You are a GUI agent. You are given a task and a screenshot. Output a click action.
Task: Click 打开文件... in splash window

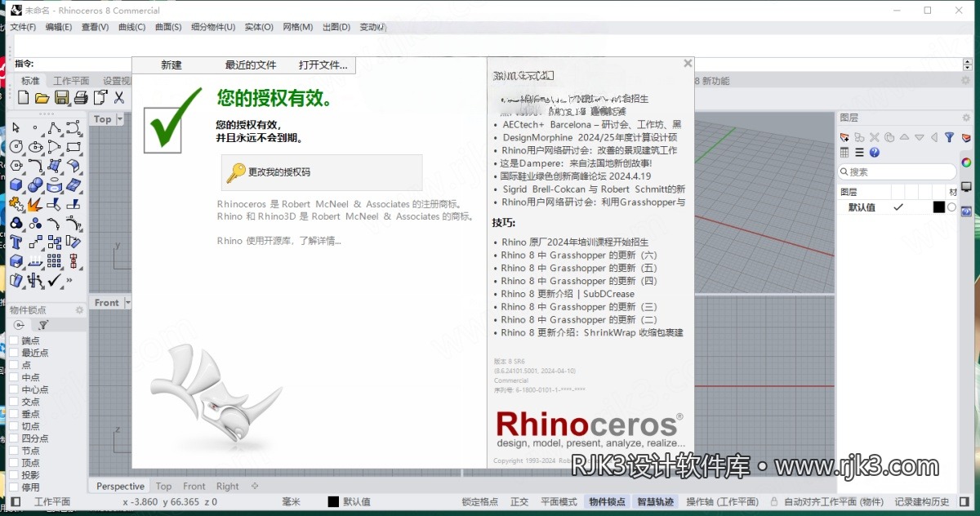click(x=323, y=65)
